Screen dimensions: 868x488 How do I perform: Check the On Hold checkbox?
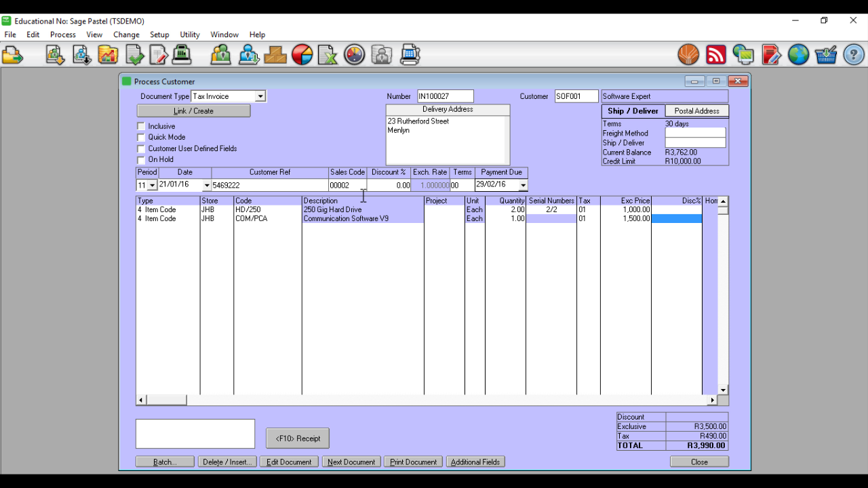[141, 160]
